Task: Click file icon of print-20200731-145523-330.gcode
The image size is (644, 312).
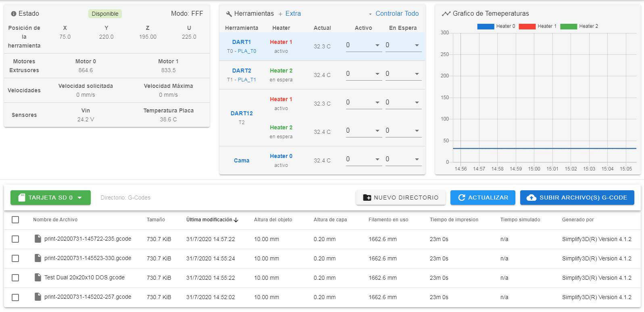Action: click(x=38, y=258)
